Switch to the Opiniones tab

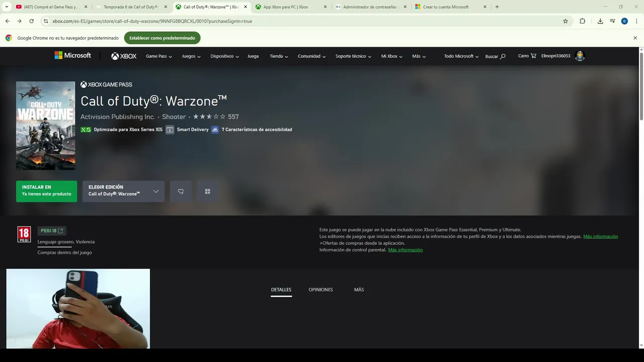[x=320, y=290]
